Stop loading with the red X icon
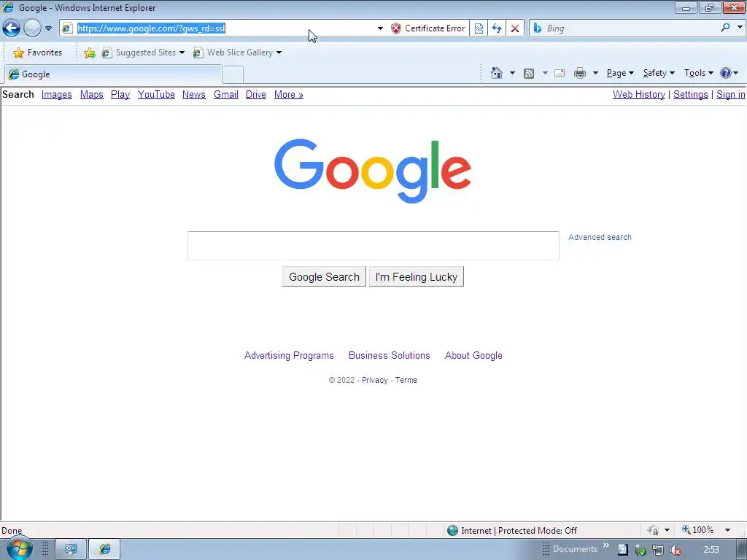Image resolution: width=747 pixels, height=560 pixels. tap(515, 28)
